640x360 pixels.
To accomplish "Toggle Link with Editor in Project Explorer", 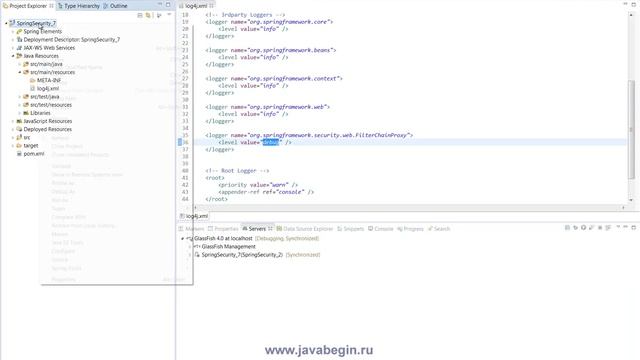I will coord(148,15).
